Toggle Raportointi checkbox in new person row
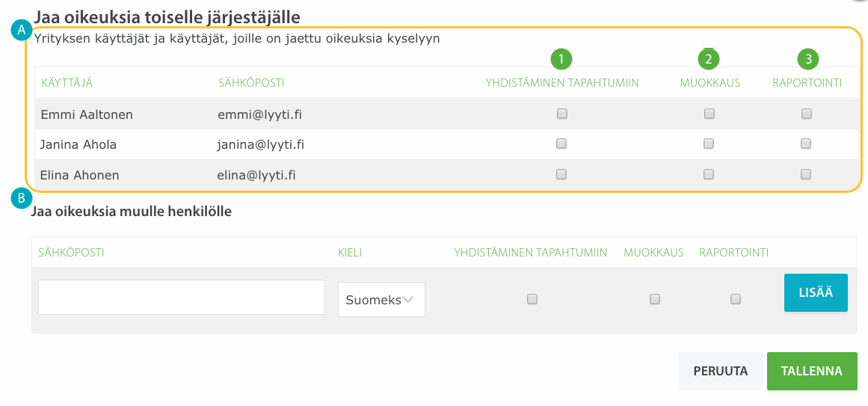The height and width of the screenshot is (406, 868). 736,299
